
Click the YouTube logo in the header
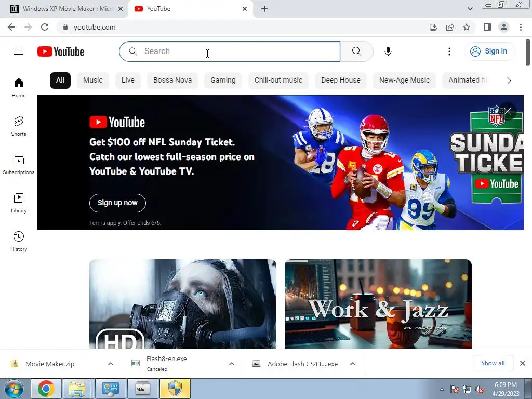(x=61, y=51)
